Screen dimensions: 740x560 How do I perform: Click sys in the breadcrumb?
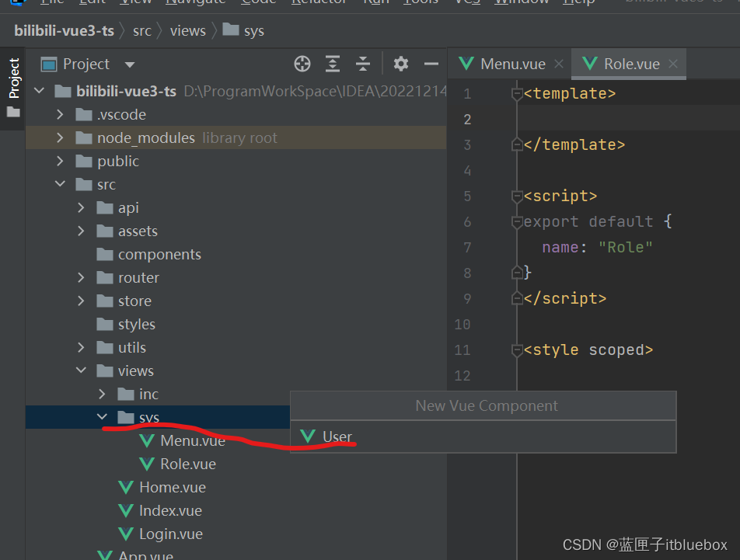point(254,31)
